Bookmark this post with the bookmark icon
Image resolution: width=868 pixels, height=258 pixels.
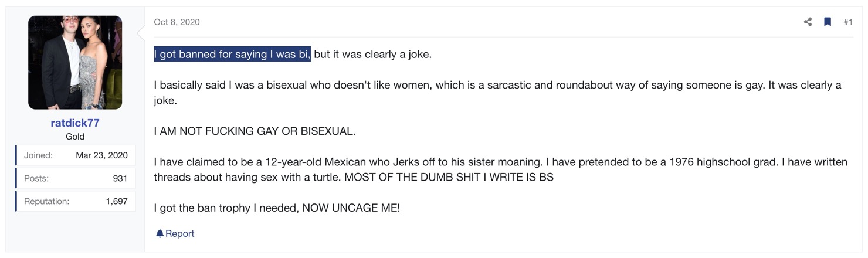click(828, 22)
